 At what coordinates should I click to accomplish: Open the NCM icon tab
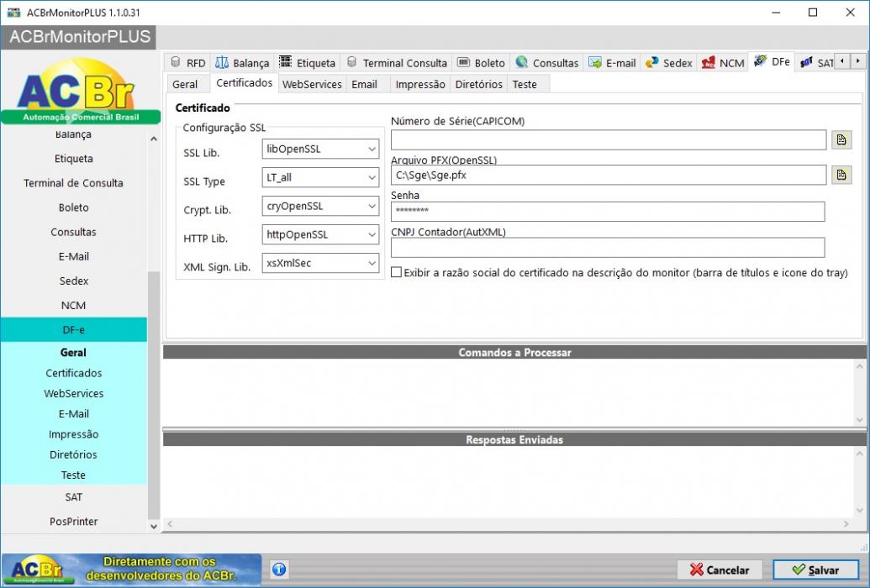click(x=723, y=63)
